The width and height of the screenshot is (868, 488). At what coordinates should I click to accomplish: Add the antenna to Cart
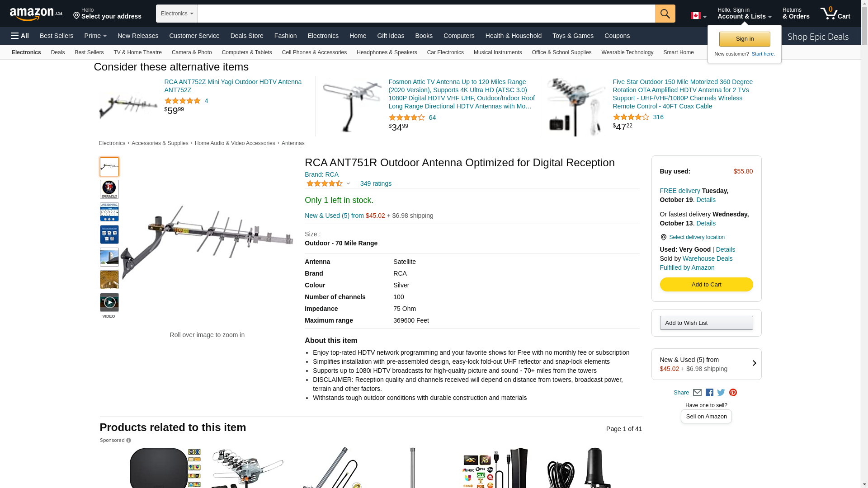click(x=706, y=284)
